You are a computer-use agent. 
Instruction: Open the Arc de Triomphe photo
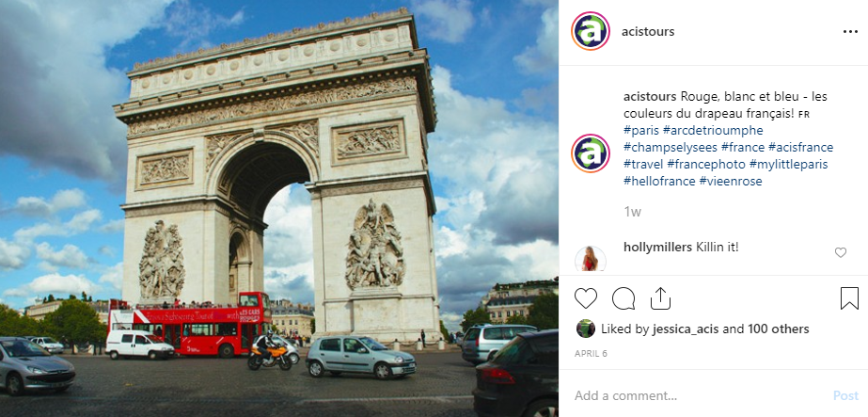[x=279, y=208]
